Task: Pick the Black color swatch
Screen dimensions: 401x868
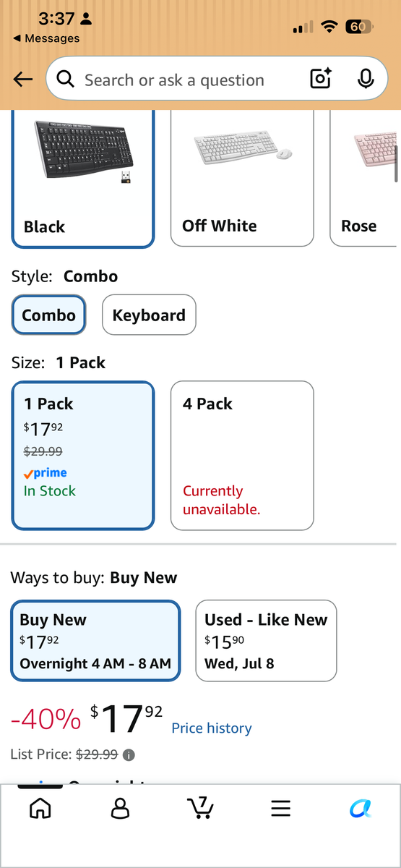Action: (83, 177)
